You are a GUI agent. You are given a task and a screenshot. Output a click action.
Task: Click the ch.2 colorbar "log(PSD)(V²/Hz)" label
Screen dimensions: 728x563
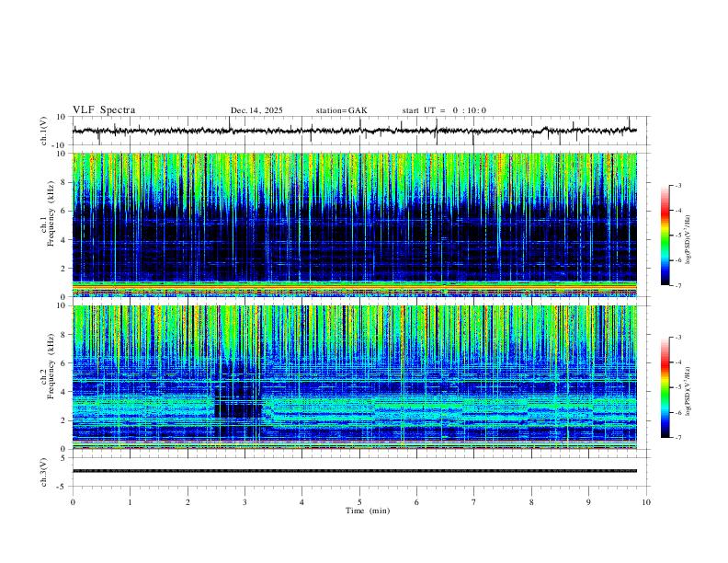[688, 391]
